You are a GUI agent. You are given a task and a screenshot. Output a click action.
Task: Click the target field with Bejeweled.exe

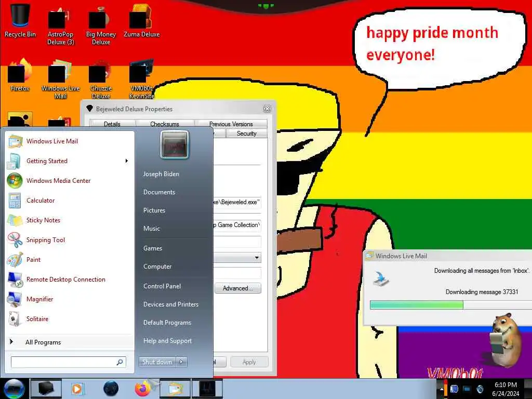[237, 202]
